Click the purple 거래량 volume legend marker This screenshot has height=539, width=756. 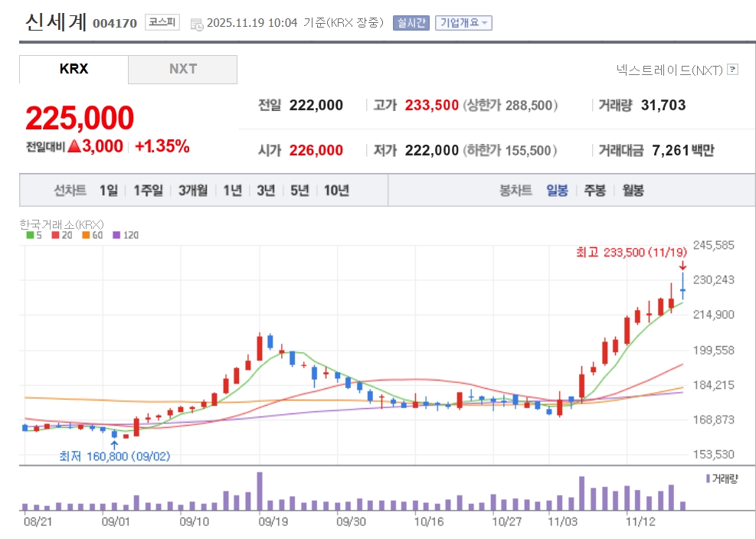[707, 479]
